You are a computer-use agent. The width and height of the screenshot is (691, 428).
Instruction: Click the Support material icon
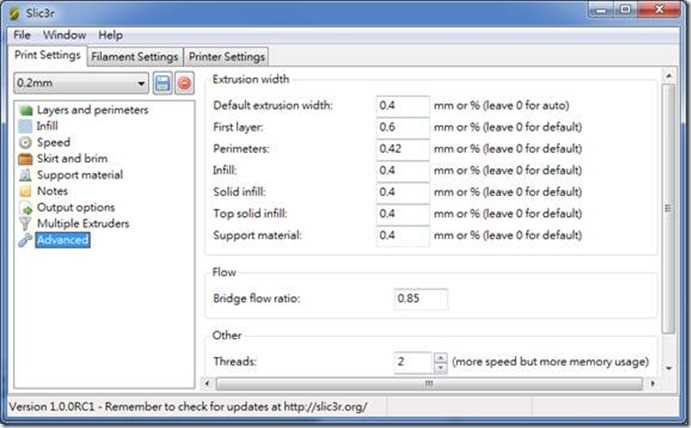click(26, 175)
